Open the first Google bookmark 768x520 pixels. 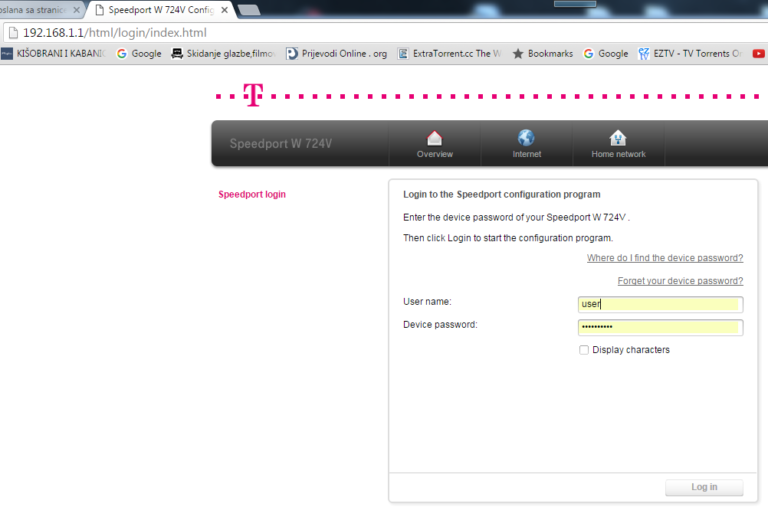coord(139,53)
